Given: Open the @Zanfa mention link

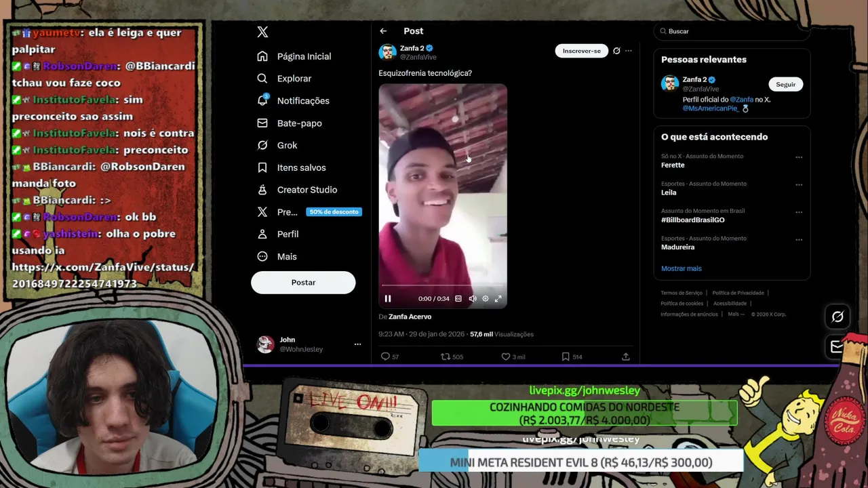Looking at the screenshot, I should (741, 100).
